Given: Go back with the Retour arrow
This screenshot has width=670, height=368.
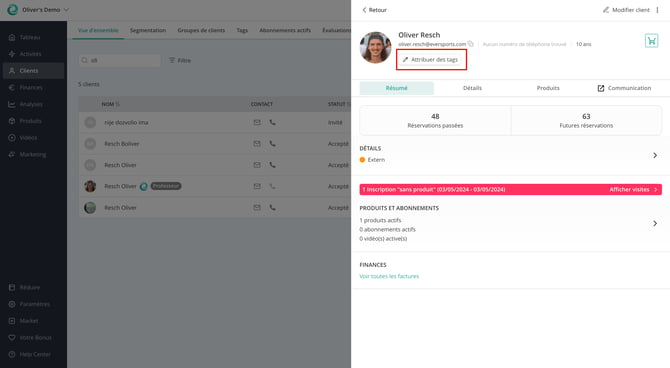Looking at the screenshot, I should pyautogui.click(x=374, y=10).
